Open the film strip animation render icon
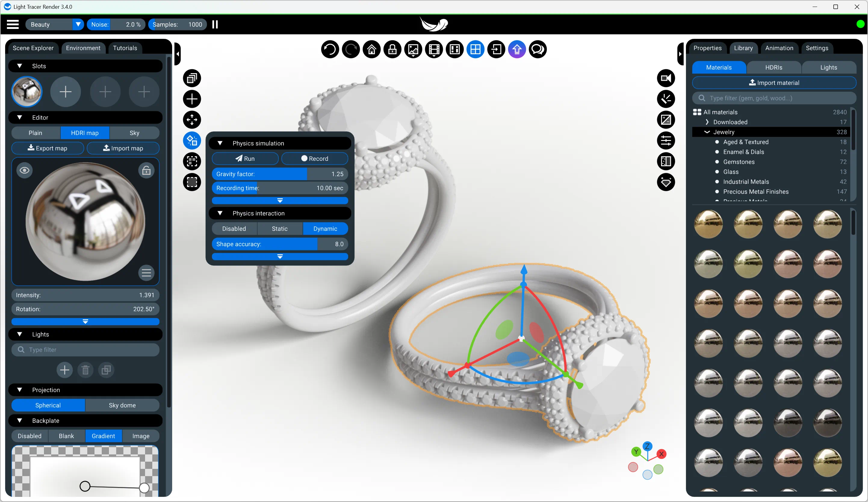This screenshot has height=502, width=868. [x=434, y=50]
